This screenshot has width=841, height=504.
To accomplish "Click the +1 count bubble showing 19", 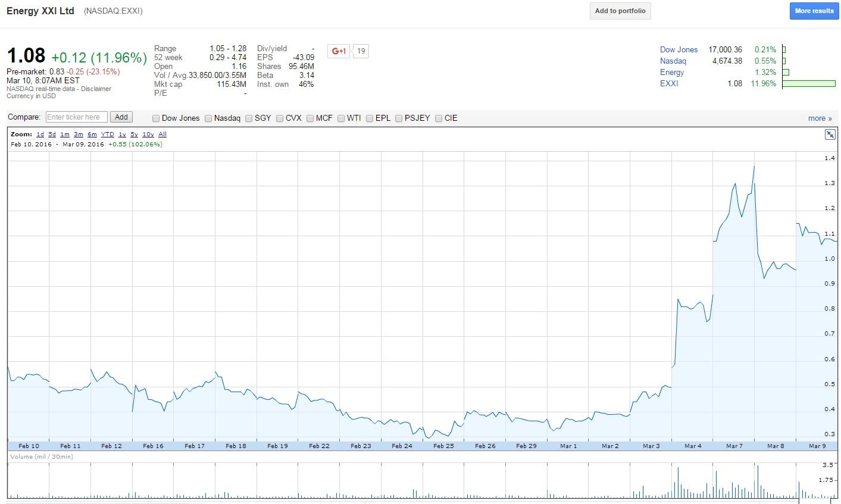I will [361, 51].
